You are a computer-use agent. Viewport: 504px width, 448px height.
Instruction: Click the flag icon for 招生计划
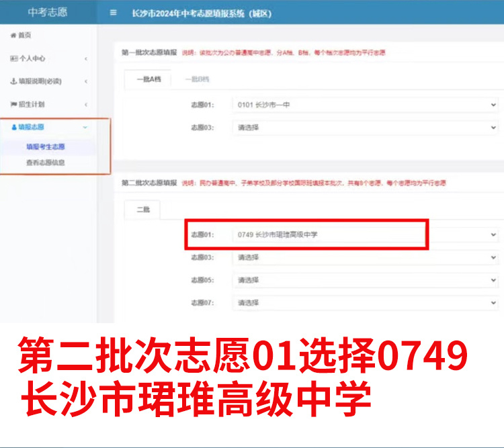coord(13,104)
